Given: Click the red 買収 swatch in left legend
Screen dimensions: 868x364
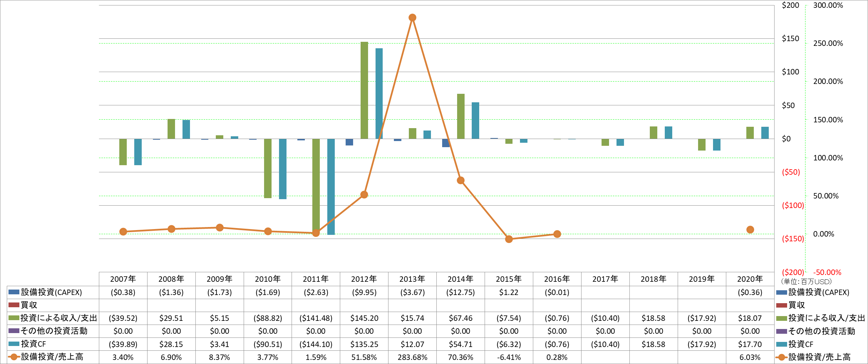Looking at the screenshot, I should pos(14,305).
